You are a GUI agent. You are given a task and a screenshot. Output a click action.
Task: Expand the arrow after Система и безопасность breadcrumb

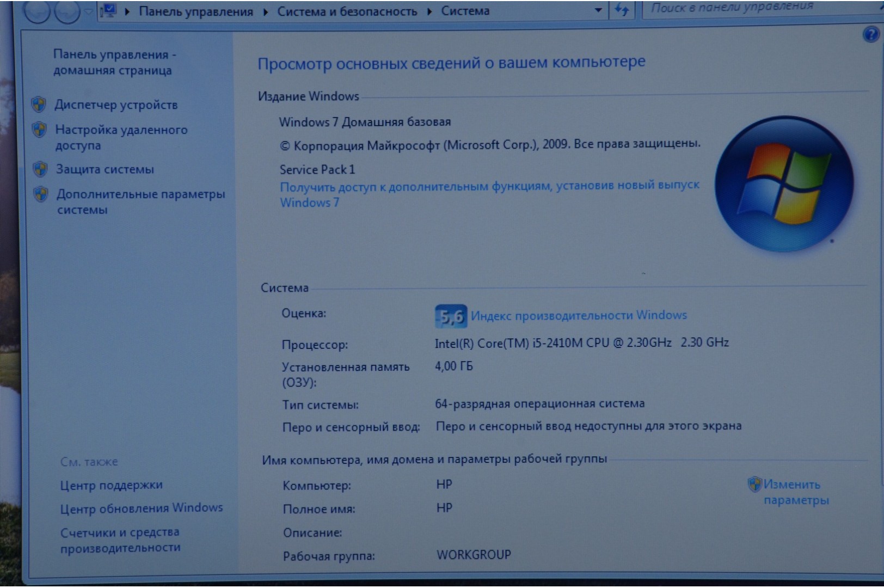[429, 11]
